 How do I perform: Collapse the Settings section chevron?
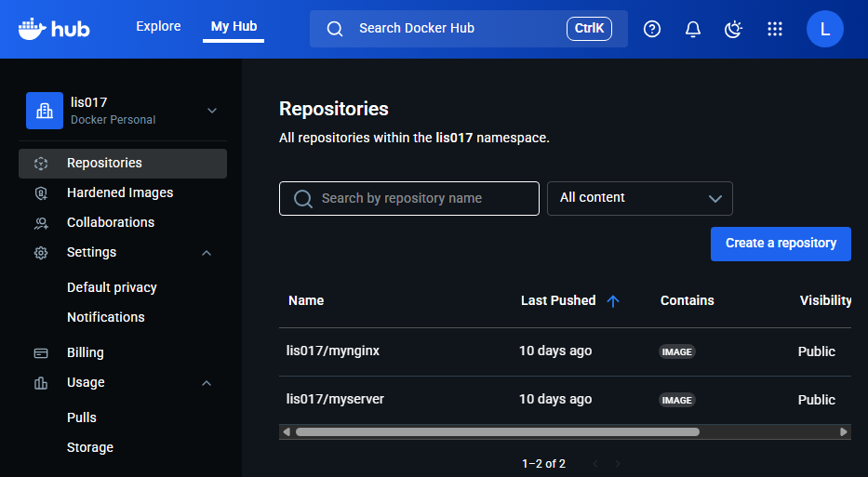tap(207, 253)
